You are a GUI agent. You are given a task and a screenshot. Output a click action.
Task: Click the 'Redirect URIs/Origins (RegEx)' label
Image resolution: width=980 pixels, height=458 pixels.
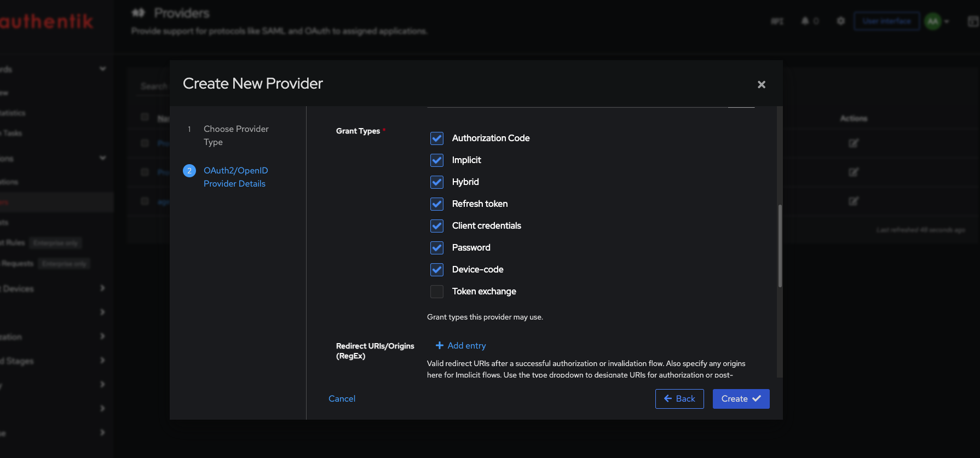(x=375, y=351)
